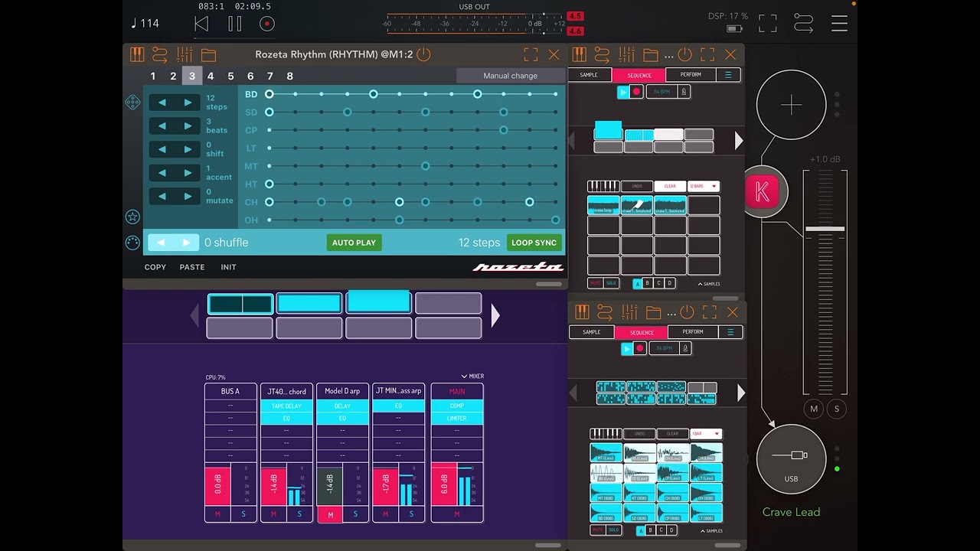This screenshot has width=980, height=551.
Task: Increase shuffle with right arrow
Action: [186, 243]
